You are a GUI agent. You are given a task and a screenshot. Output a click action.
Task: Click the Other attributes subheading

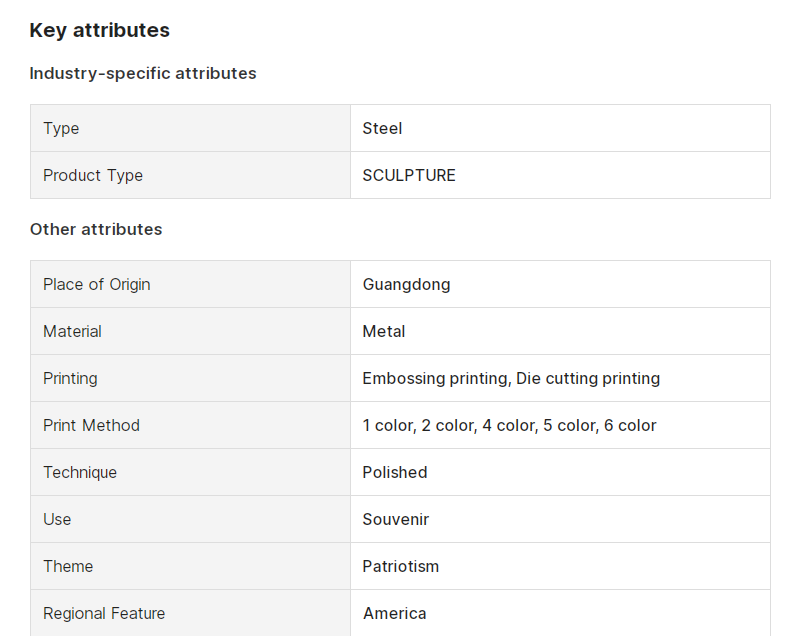click(96, 230)
